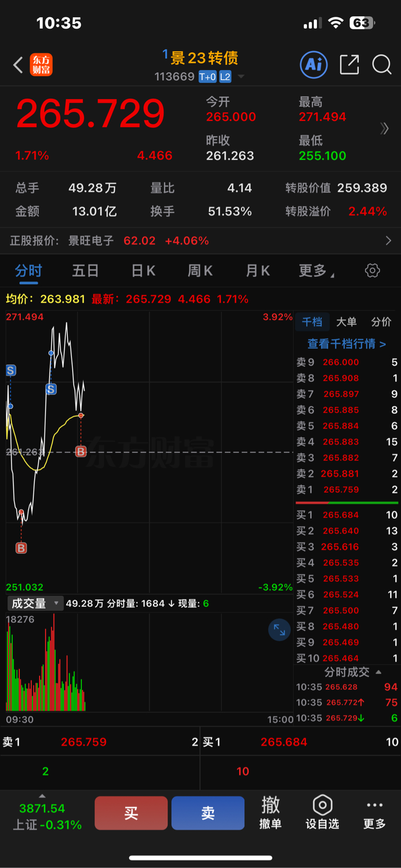This screenshot has height=868, width=401.
Task: Tap the 换手 51.53% value
Action: coord(230,212)
